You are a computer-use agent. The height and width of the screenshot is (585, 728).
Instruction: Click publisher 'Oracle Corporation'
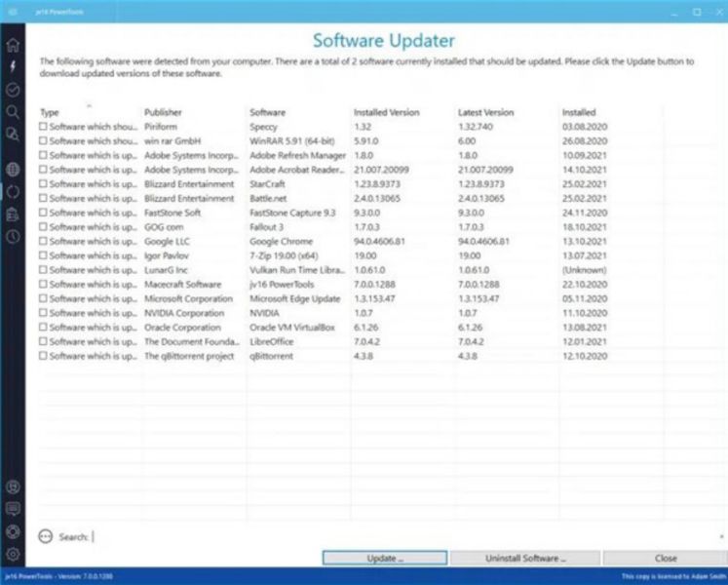tap(182, 328)
